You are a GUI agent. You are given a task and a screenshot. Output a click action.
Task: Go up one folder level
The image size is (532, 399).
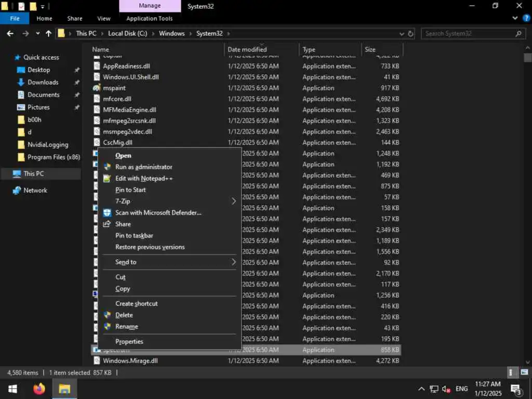pos(48,33)
